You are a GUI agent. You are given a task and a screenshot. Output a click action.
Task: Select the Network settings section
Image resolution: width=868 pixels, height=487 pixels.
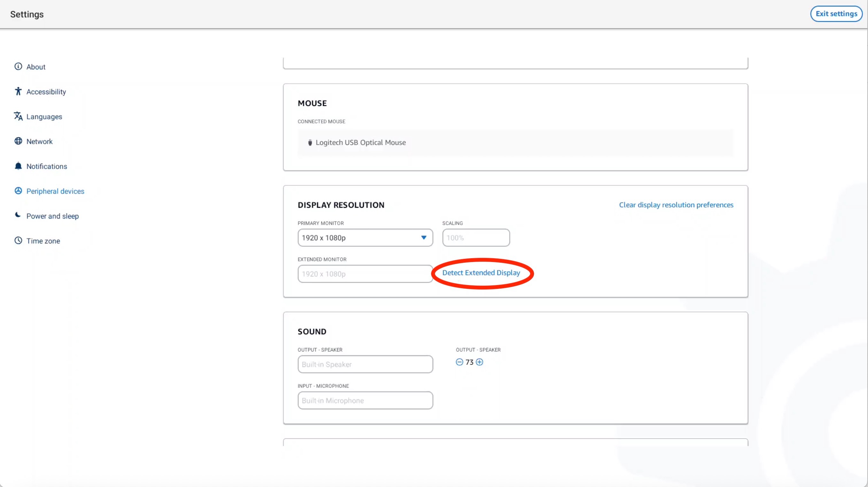39,141
